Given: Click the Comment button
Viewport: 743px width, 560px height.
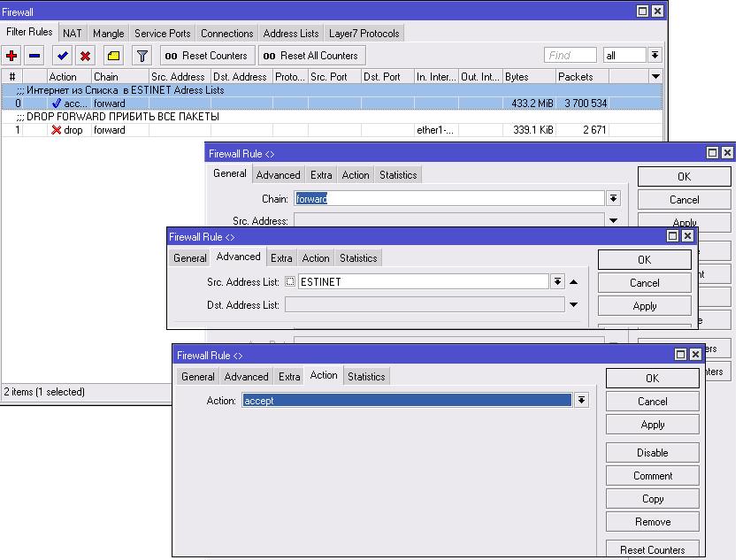Looking at the screenshot, I should 653,476.
